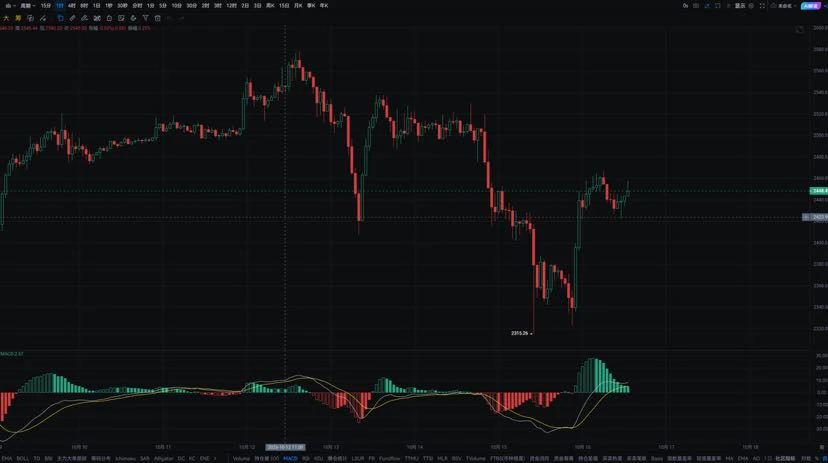828x463 pixels.
Task: Toggle the ENE indicator
Action: [204, 459]
